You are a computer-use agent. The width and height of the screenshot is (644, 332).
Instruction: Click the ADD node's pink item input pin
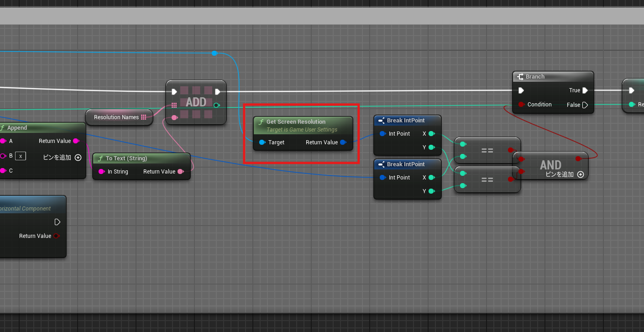[174, 118]
